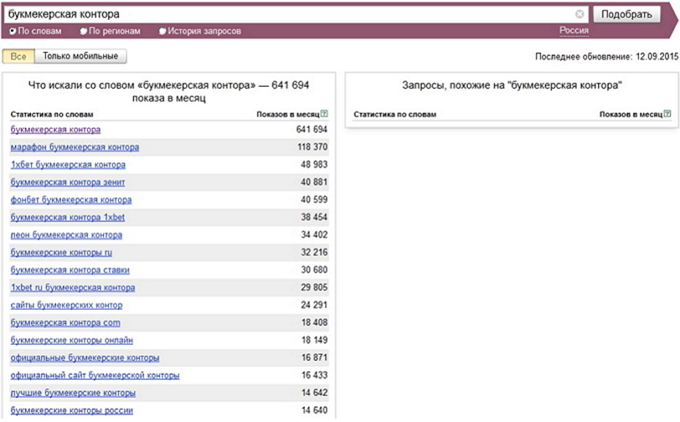Open '1xbet ru букмекерская контора' link
The image size is (680, 422).
pyautogui.click(x=73, y=288)
